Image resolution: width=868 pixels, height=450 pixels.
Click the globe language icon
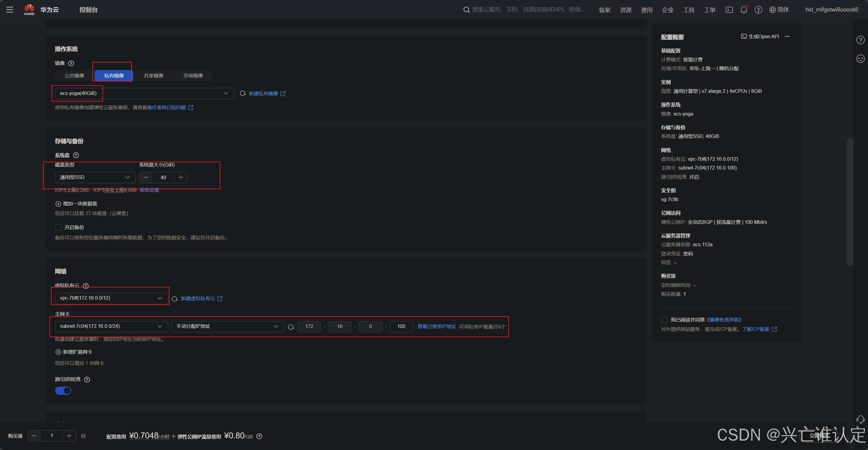(x=773, y=10)
